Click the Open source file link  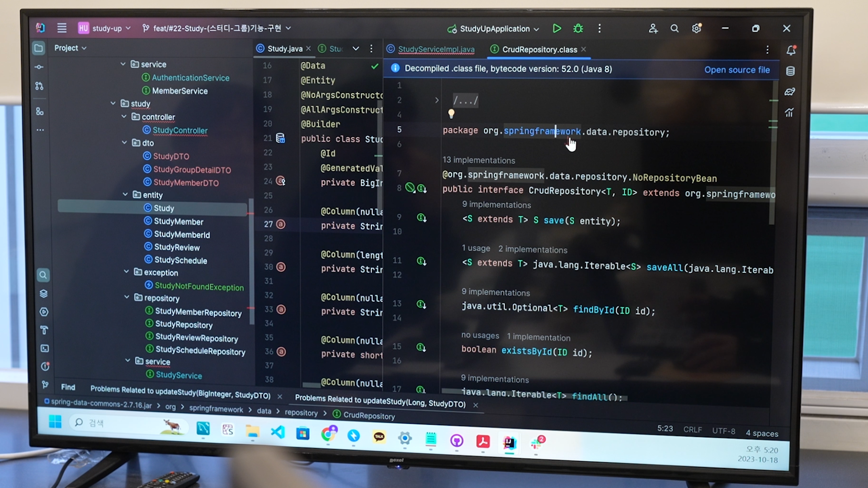point(736,70)
